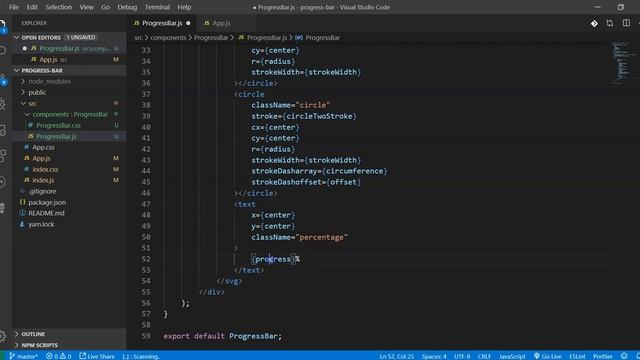Open the Selection menu
640x360 pixels.
58,7
